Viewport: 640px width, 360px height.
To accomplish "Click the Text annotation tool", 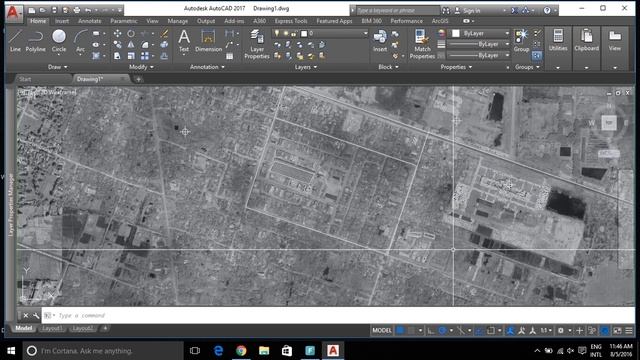I will 184,41.
